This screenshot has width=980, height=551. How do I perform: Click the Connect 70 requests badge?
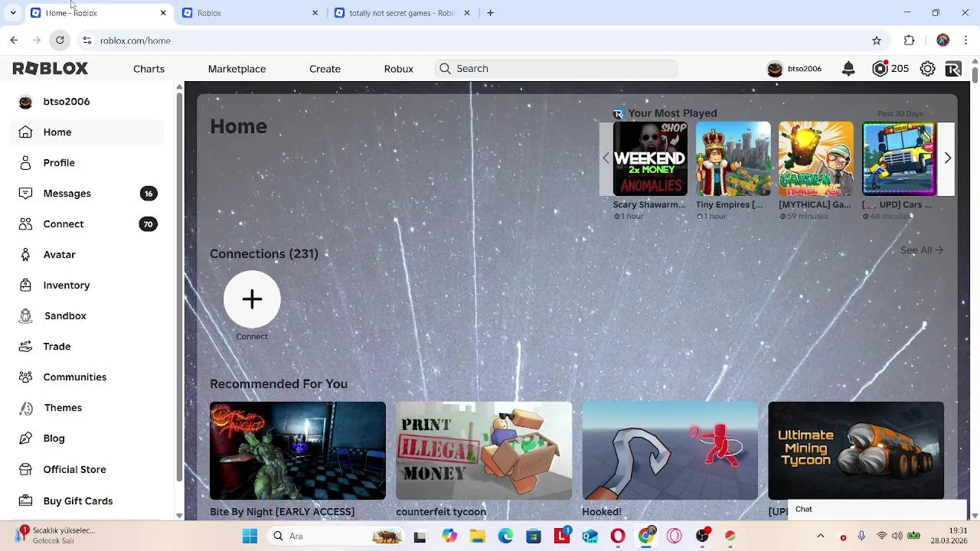click(149, 224)
